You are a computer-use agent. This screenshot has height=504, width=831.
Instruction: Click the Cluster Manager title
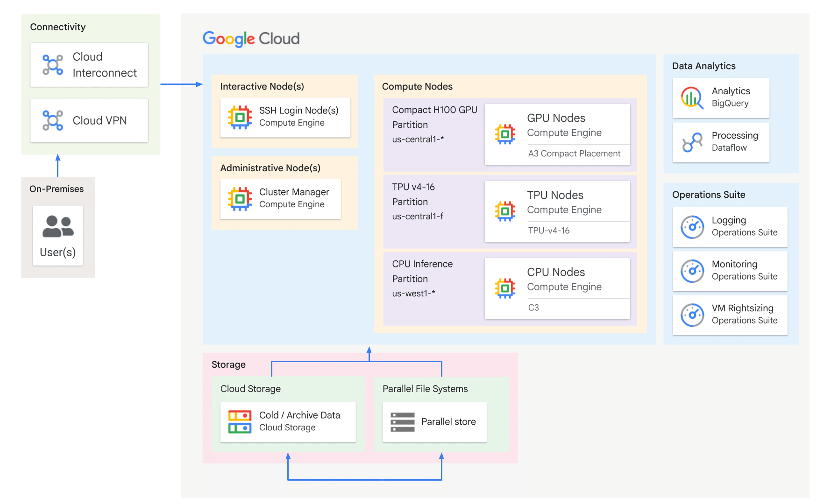pos(294,192)
